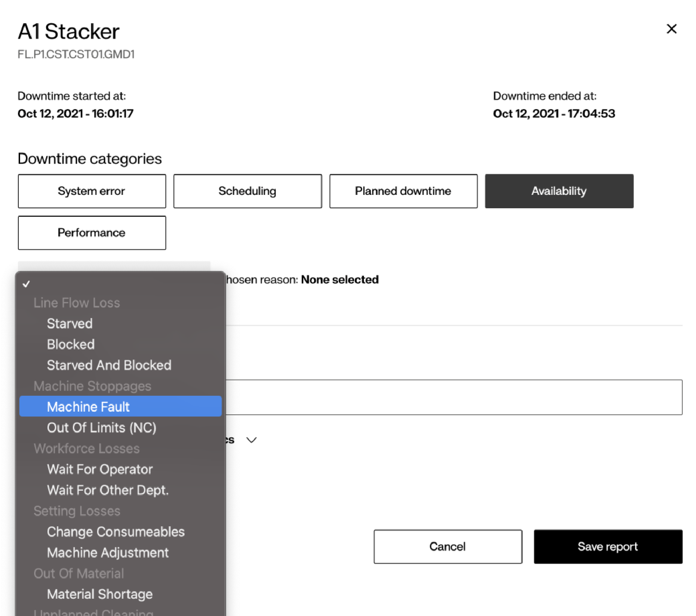
Task: Select the System error category
Action: [92, 191]
